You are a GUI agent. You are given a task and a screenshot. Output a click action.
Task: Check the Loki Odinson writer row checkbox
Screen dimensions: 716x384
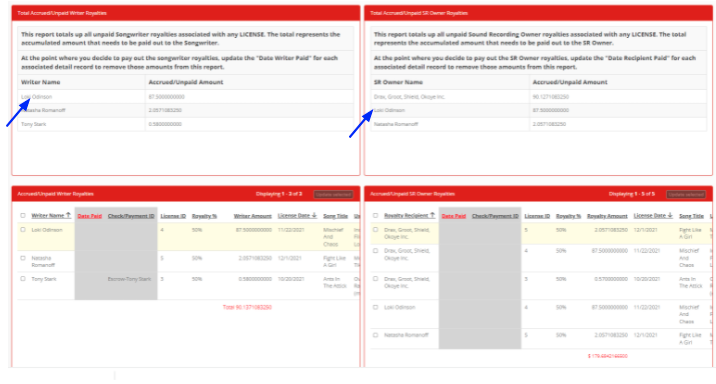23,230
